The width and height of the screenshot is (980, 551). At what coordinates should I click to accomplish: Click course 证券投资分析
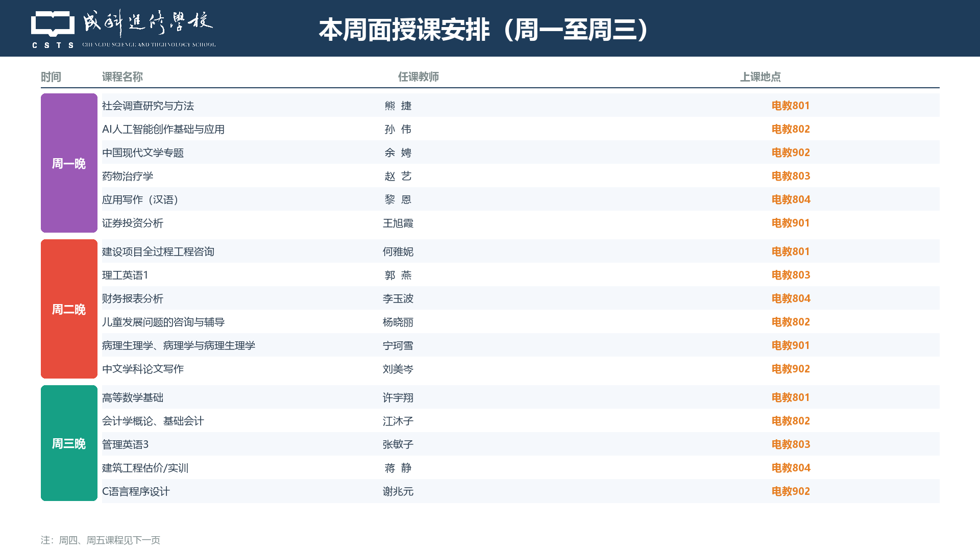(133, 223)
